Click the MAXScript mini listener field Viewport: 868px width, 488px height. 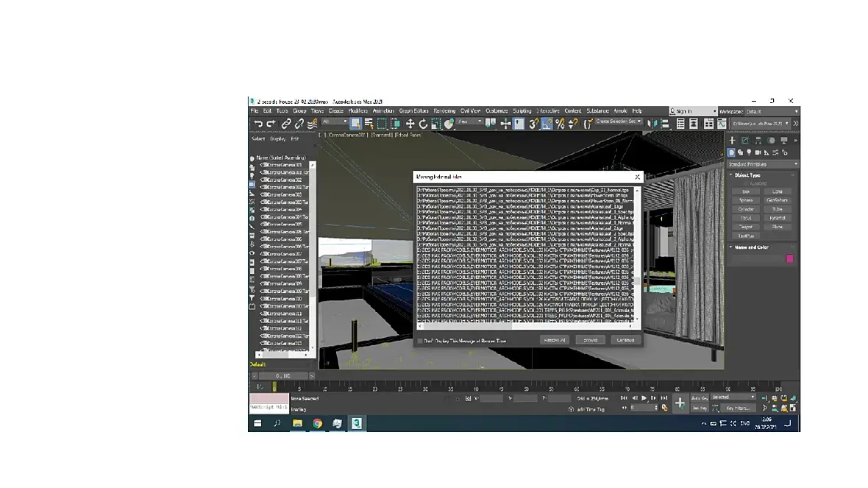[x=269, y=407]
